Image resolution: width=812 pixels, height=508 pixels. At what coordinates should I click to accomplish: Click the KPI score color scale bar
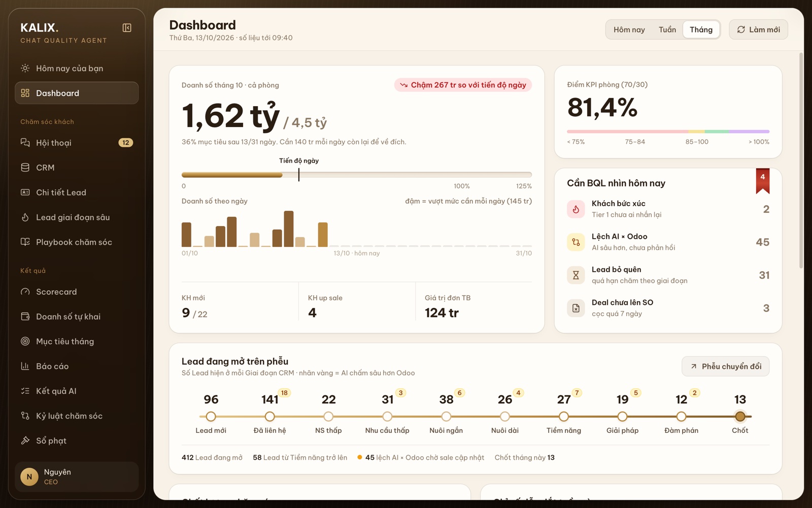[668, 132]
